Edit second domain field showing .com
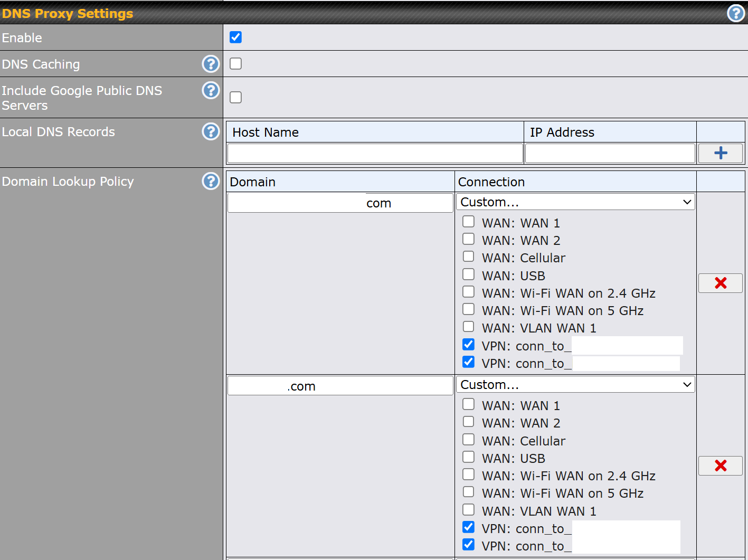This screenshot has width=748, height=560. (340, 385)
